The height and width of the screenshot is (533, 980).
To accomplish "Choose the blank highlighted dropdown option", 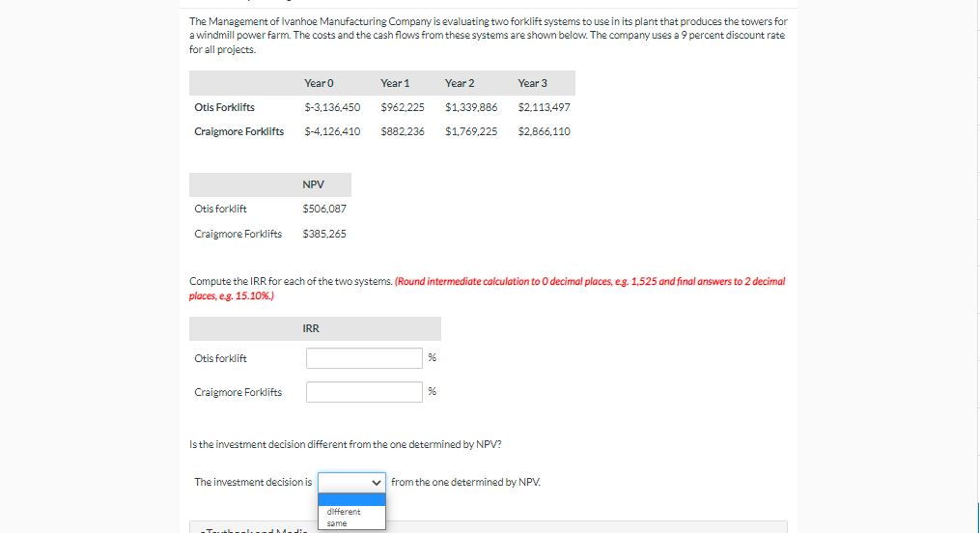I will click(351, 500).
